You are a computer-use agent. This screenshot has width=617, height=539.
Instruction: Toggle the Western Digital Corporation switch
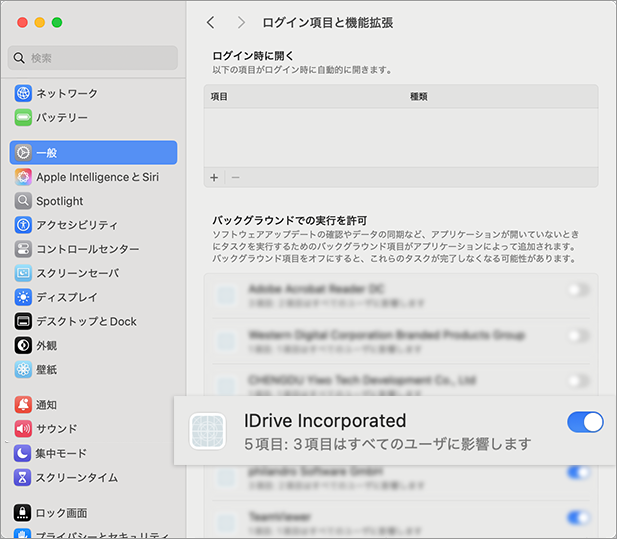tap(578, 336)
